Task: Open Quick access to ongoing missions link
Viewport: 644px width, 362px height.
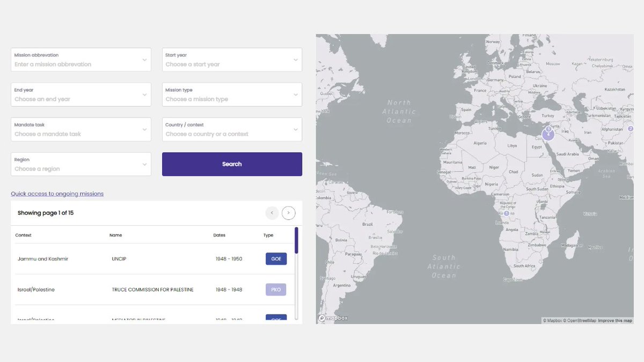Action: (x=57, y=194)
